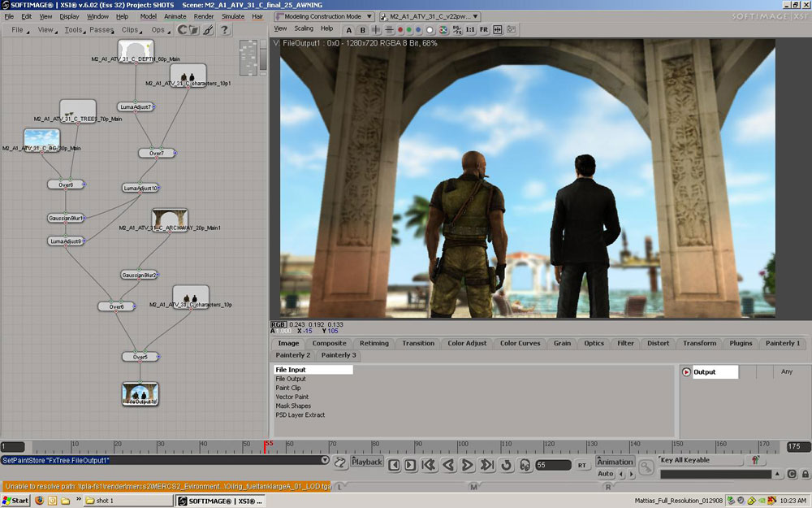Click the character key set icon
This screenshot has width=812, height=508.
click(x=755, y=460)
